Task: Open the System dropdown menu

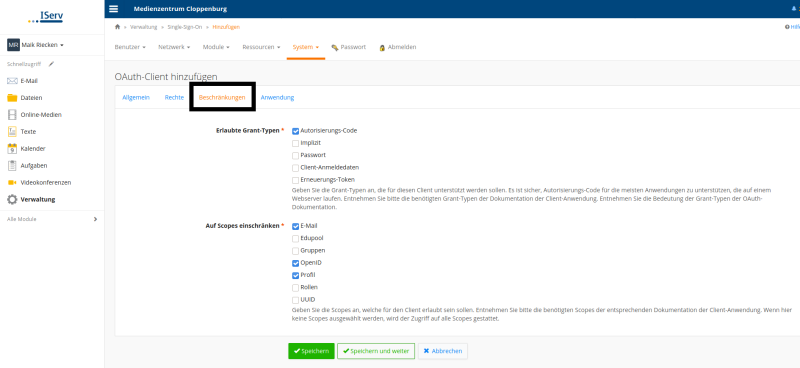Action: pos(306,47)
